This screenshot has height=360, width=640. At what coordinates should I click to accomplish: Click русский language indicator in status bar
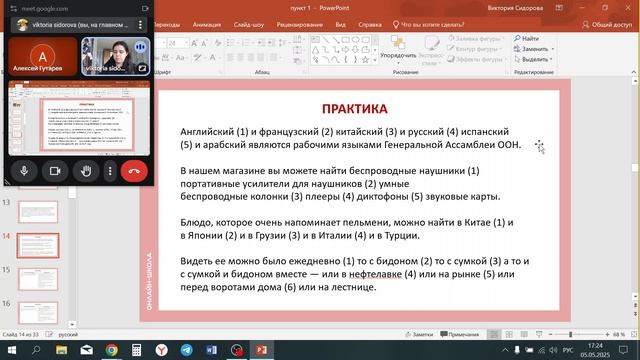68,334
